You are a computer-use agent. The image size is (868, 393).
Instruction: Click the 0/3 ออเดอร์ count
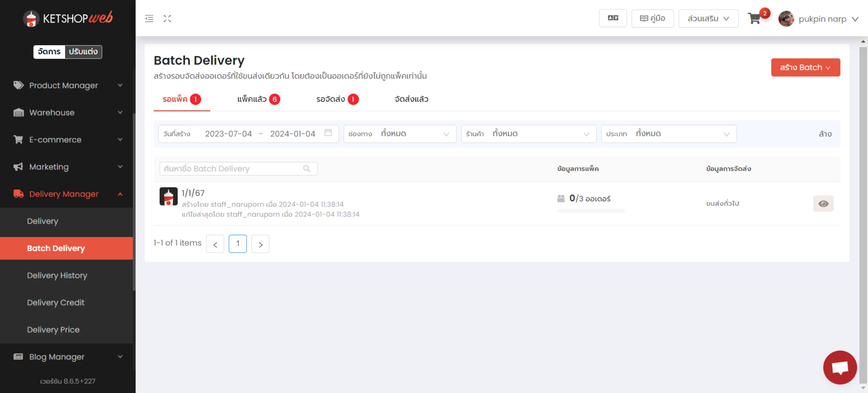click(590, 198)
